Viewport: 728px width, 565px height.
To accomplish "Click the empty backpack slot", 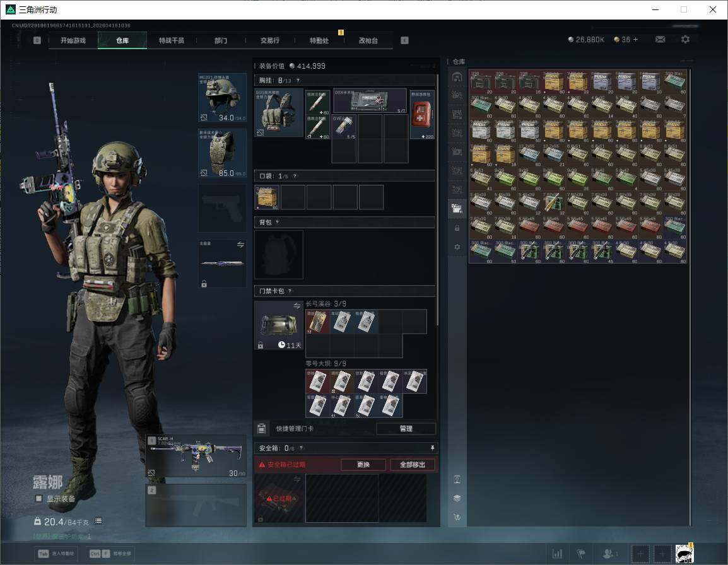I will coord(279,254).
